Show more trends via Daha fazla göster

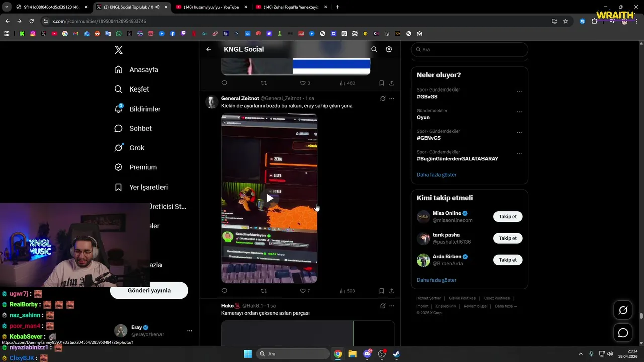[x=437, y=175]
